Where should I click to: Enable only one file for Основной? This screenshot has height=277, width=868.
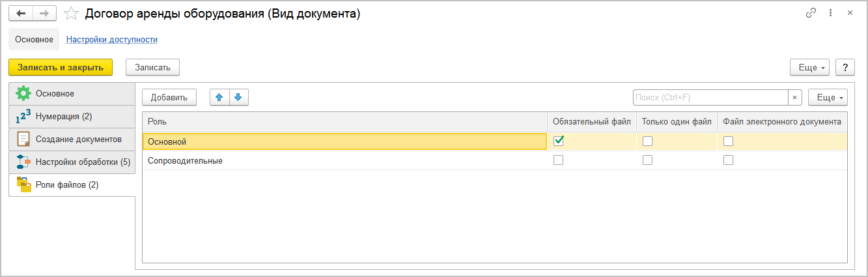[647, 141]
